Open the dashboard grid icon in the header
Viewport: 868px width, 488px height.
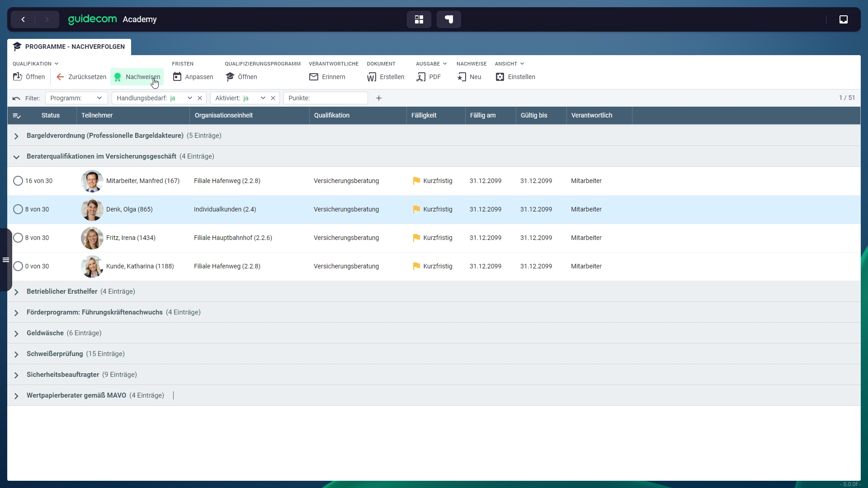click(x=419, y=19)
